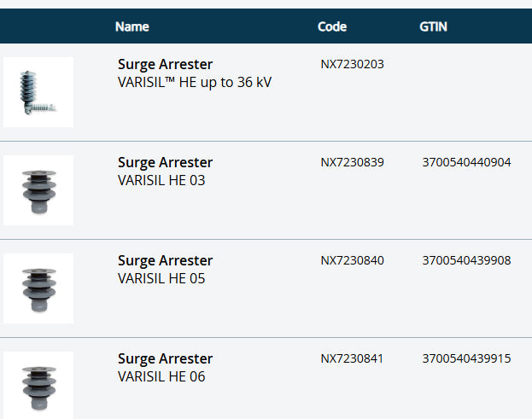Click product code NX7230840
This screenshot has height=419, width=532.
(x=353, y=260)
